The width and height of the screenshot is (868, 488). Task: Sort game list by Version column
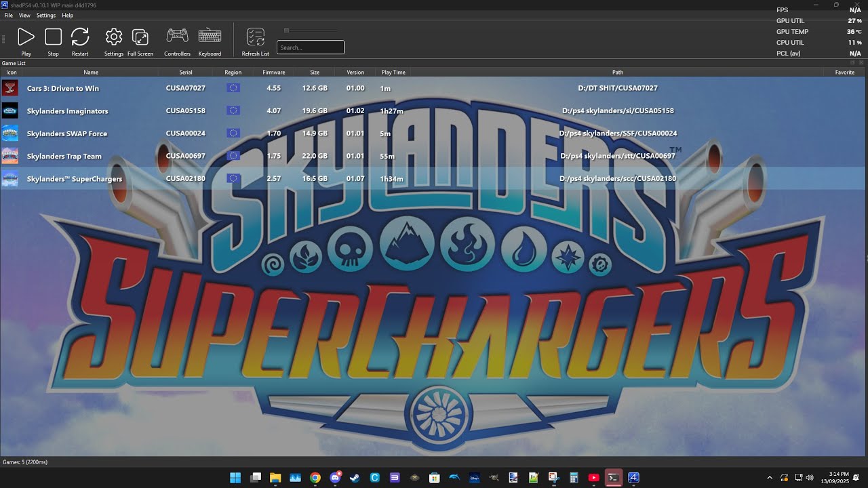[355, 72]
